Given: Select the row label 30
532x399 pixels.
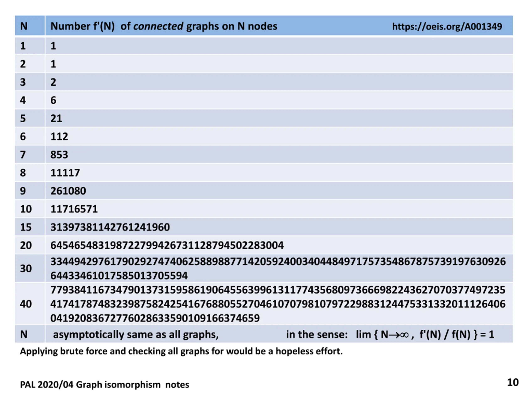Looking at the screenshot, I should 26,268.
